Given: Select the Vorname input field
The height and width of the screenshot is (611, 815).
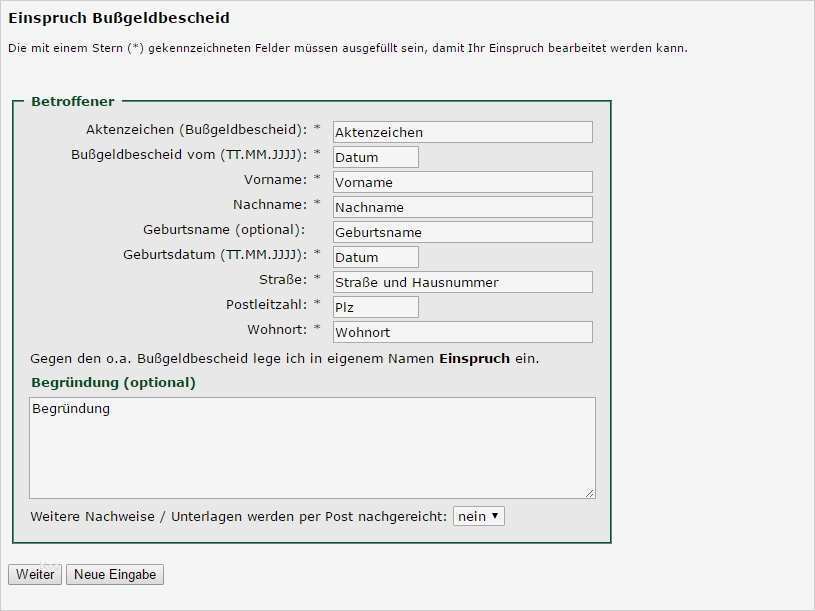Looking at the screenshot, I should (462, 181).
